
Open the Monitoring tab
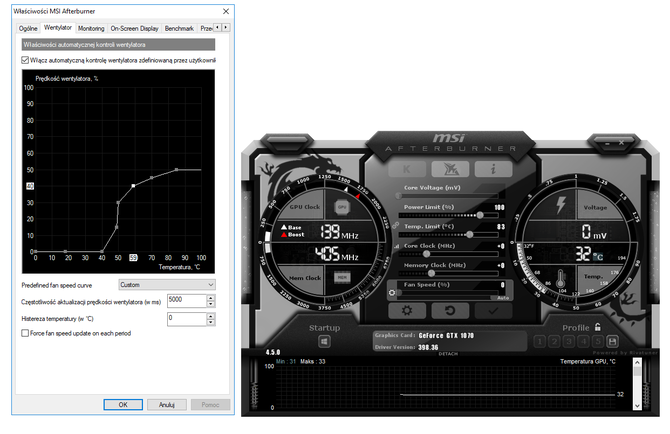pyautogui.click(x=91, y=28)
